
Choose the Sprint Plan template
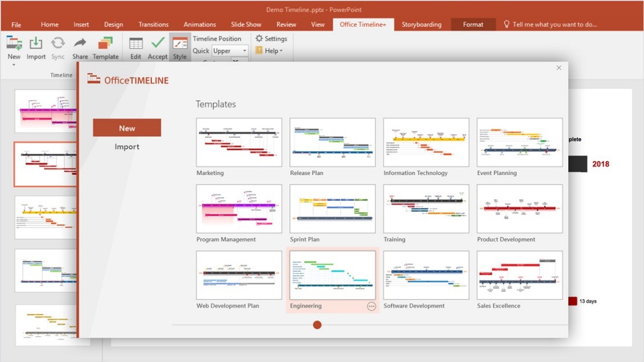pos(333,209)
